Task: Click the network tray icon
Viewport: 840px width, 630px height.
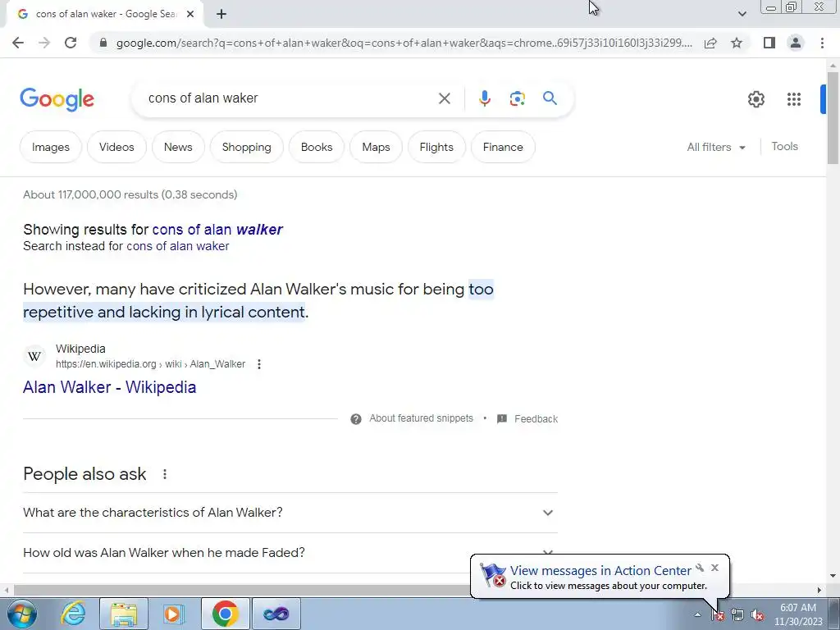Action: click(x=737, y=615)
